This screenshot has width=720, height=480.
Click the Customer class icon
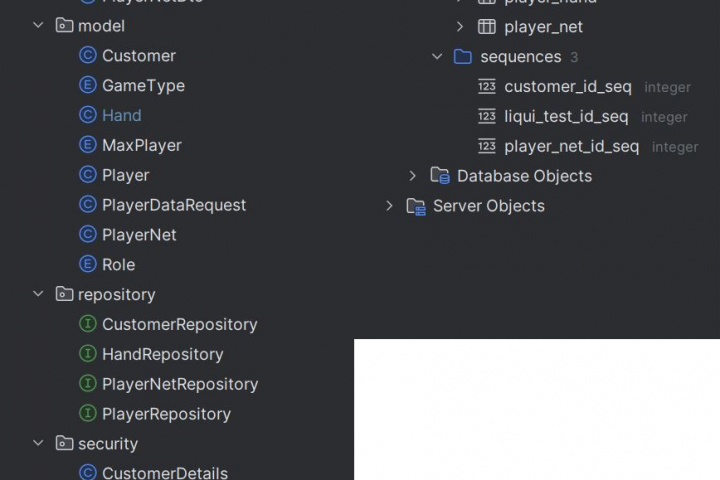coord(88,55)
